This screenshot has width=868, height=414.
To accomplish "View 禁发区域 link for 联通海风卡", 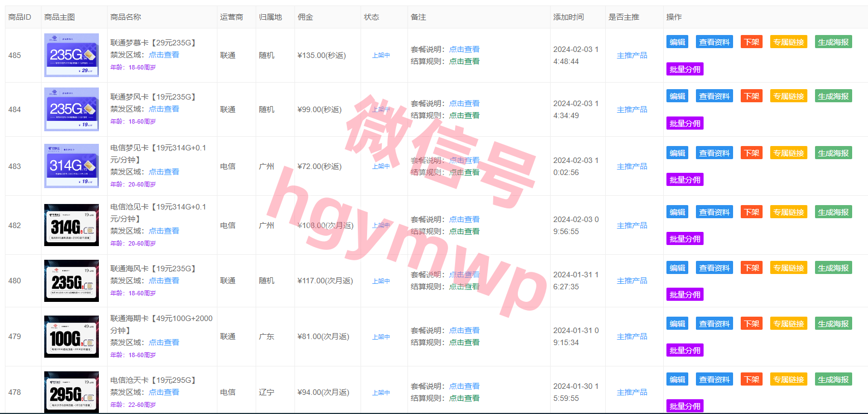I will [164, 281].
